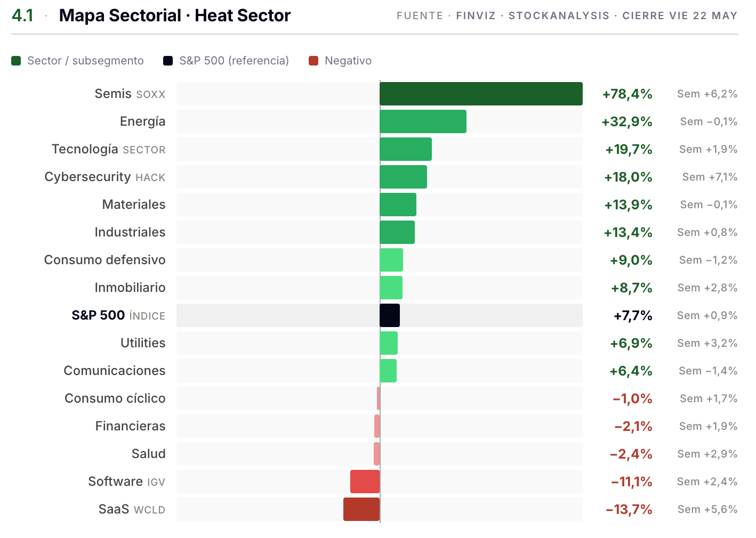Select the Consumo defensivo light green bar
This screenshot has height=538, width=756.
[x=391, y=260]
